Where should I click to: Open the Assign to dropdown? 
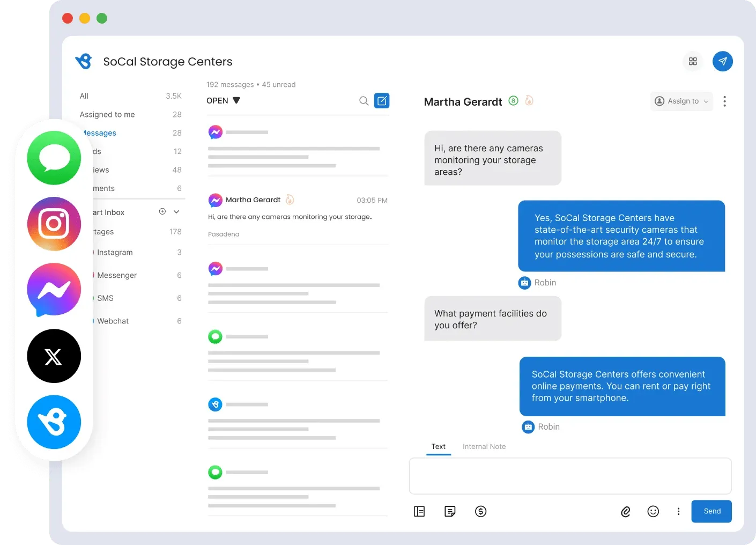click(x=681, y=101)
